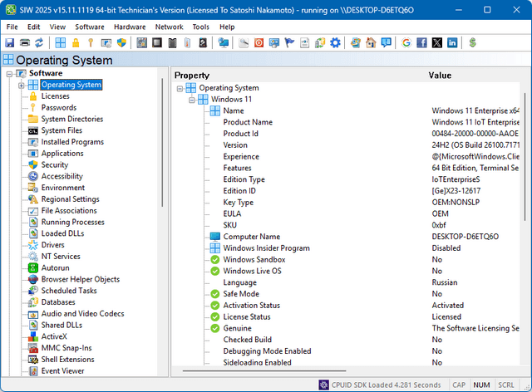Select Shell Extensions tree item

tap(68, 360)
